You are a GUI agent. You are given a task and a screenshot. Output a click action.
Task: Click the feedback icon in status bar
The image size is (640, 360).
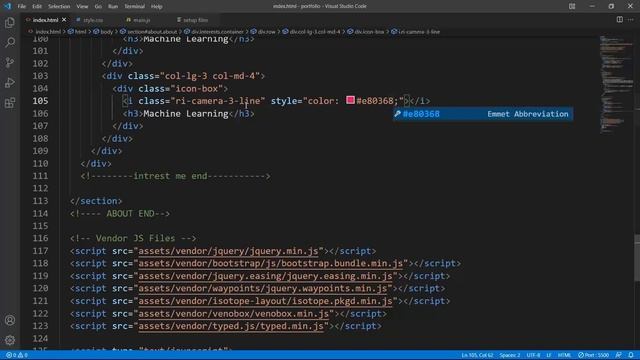[x=619, y=355]
